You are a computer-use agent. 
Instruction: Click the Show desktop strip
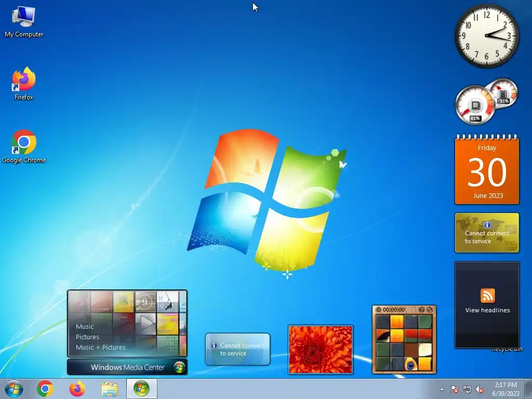[x=528, y=389]
